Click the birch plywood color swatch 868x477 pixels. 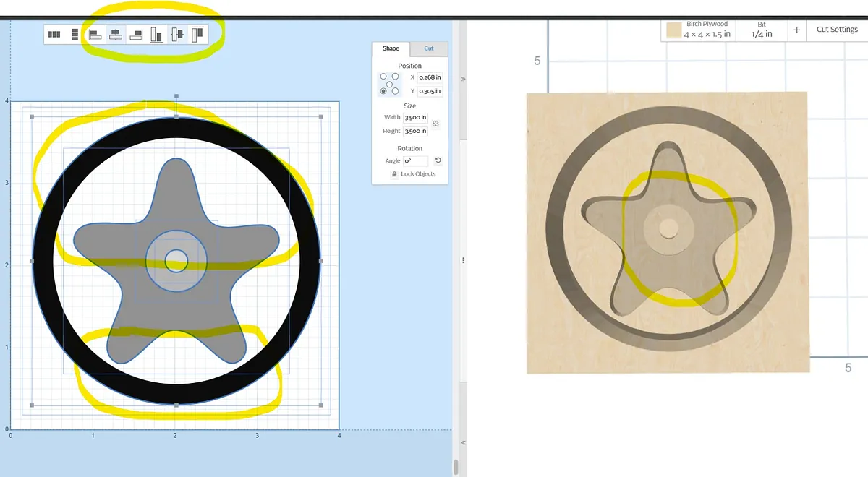674,30
